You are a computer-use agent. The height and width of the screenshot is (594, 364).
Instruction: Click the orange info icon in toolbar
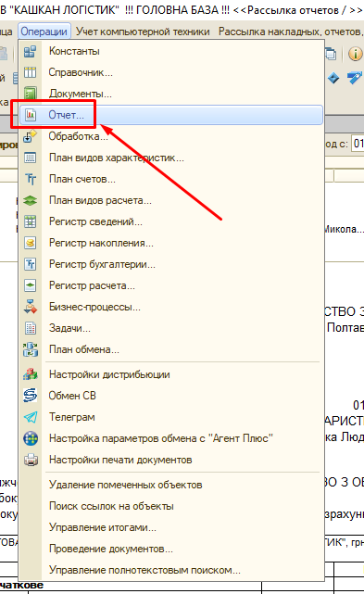[356, 54]
